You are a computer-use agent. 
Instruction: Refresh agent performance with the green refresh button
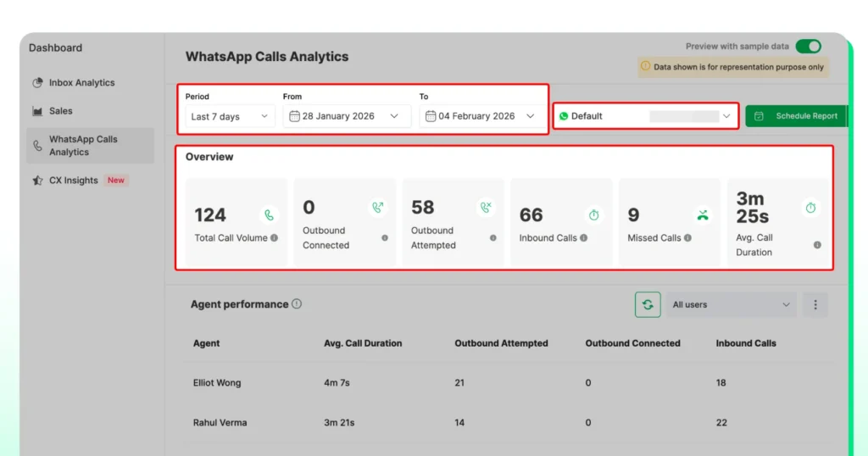[x=648, y=304]
